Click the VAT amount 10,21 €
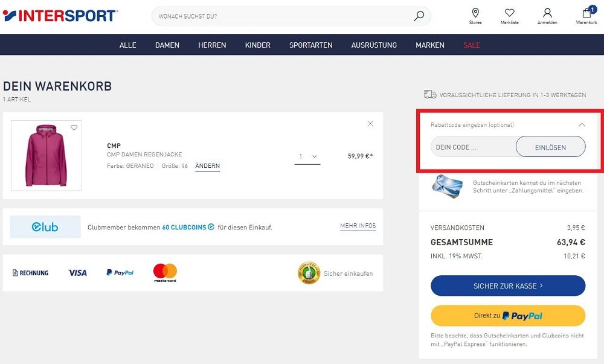 tap(574, 256)
